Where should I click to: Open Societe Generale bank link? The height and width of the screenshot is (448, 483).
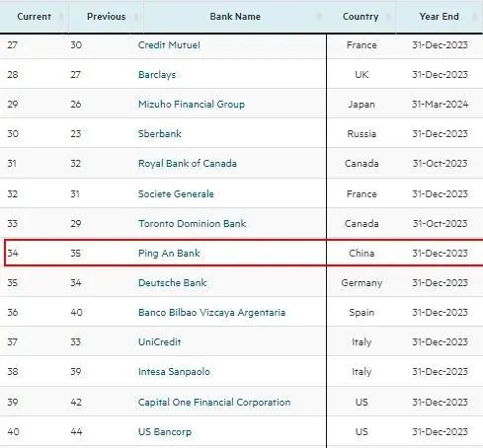click(176, 193)
